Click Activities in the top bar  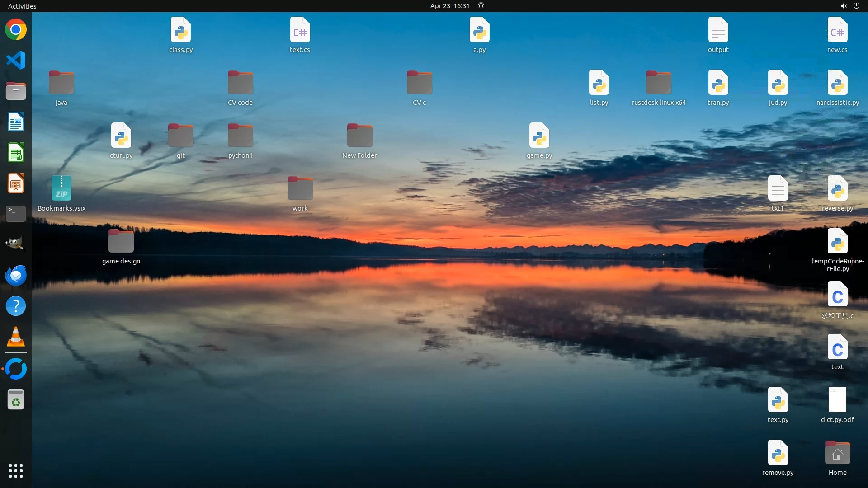tap(22, 6)
